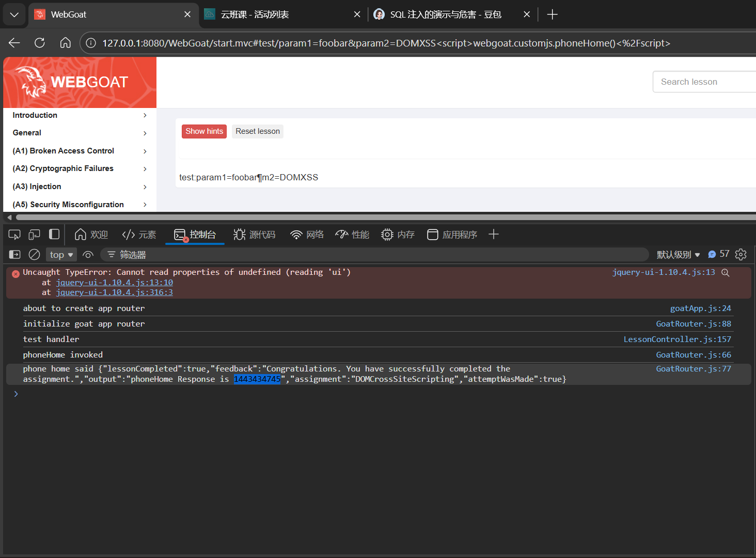The height and width of the screenshot is (558, 756).
Task: Click the "phoneHome invoked" log message
Action: click(63, 355)
